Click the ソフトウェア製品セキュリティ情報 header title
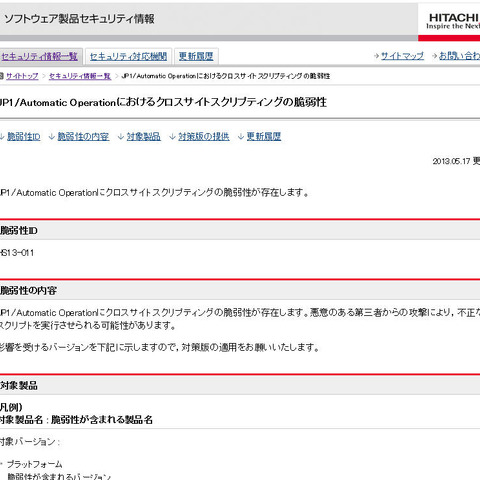 click(79, 19)
